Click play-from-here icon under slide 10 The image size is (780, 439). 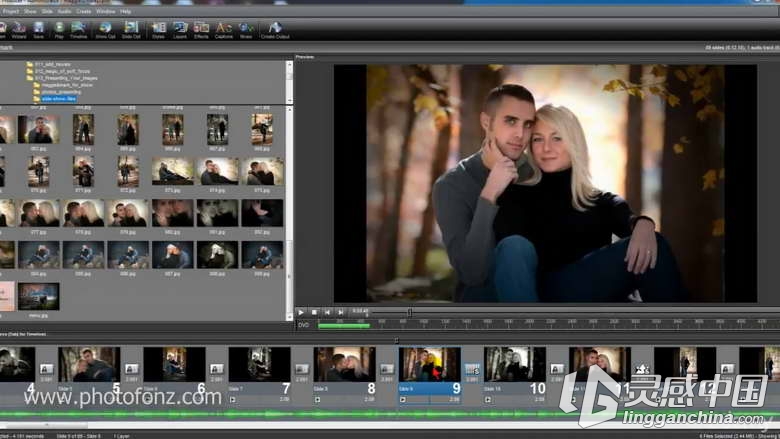488,399
